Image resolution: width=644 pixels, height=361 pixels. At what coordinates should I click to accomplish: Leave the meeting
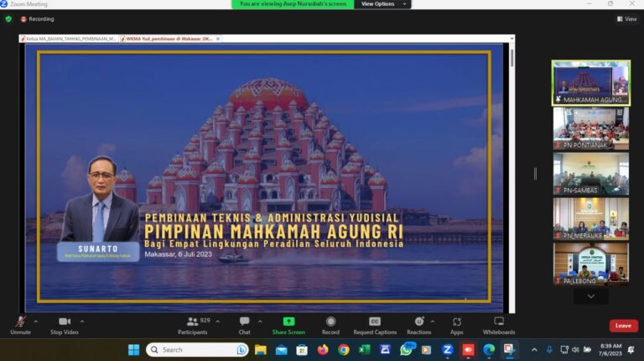pos(623,326)
